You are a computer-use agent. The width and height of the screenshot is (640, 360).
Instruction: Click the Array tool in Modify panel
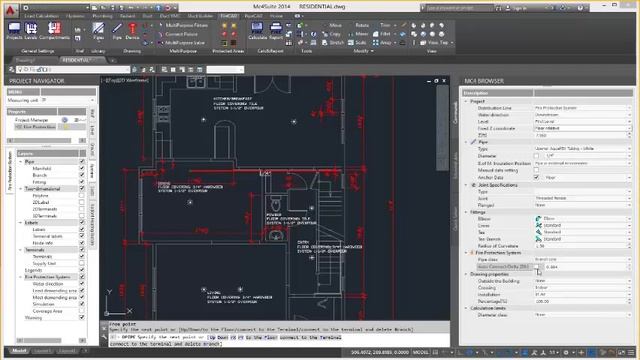pyautogui.click(x=382, y=42)
